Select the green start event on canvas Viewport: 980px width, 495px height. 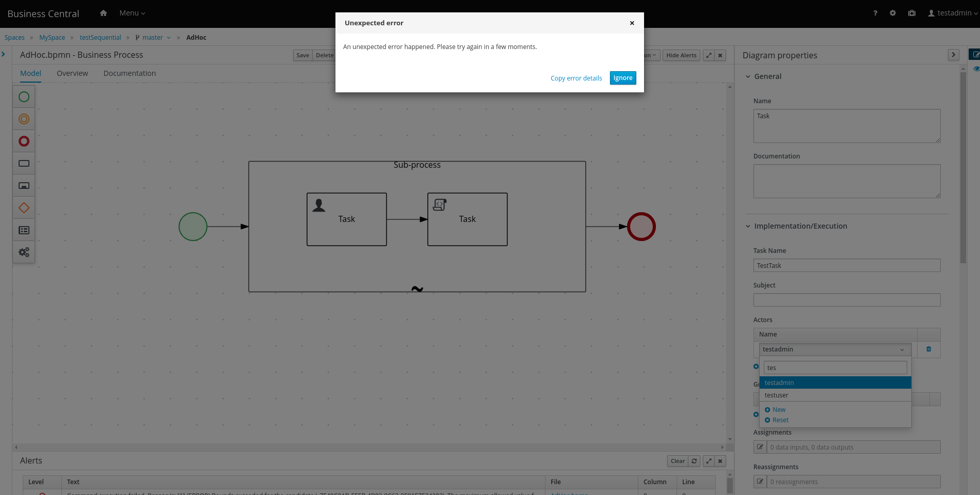tap(193, 227)
